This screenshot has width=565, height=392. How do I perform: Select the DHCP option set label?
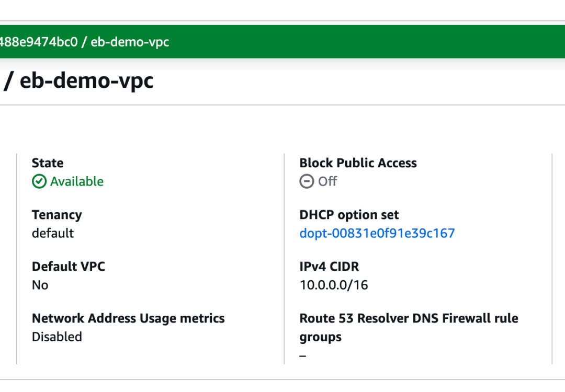click(349, 215)
